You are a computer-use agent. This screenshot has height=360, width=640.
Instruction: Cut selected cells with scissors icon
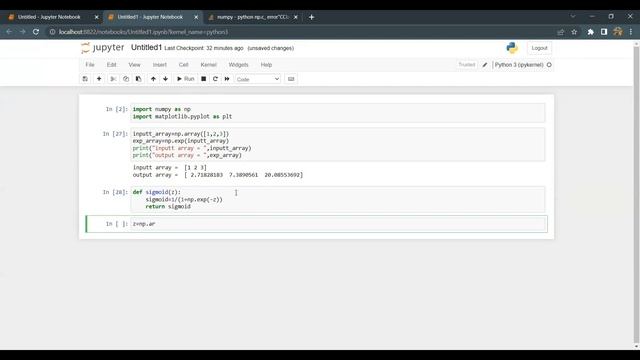point(113,79)
